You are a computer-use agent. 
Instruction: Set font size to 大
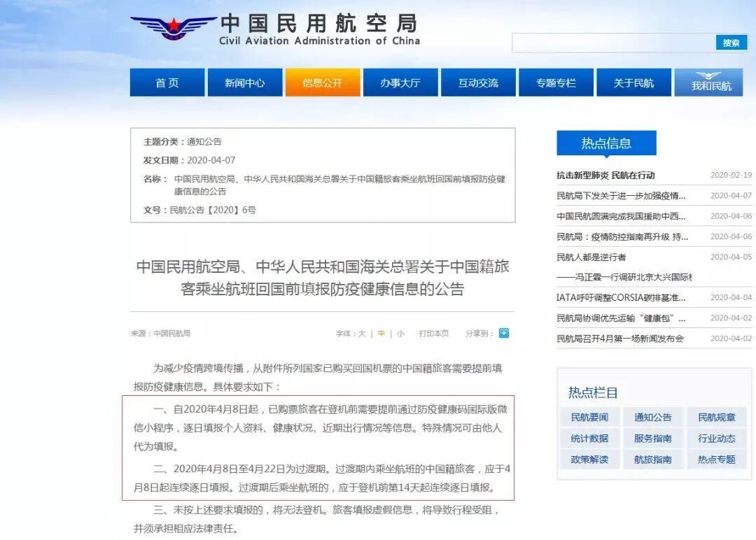362,334
